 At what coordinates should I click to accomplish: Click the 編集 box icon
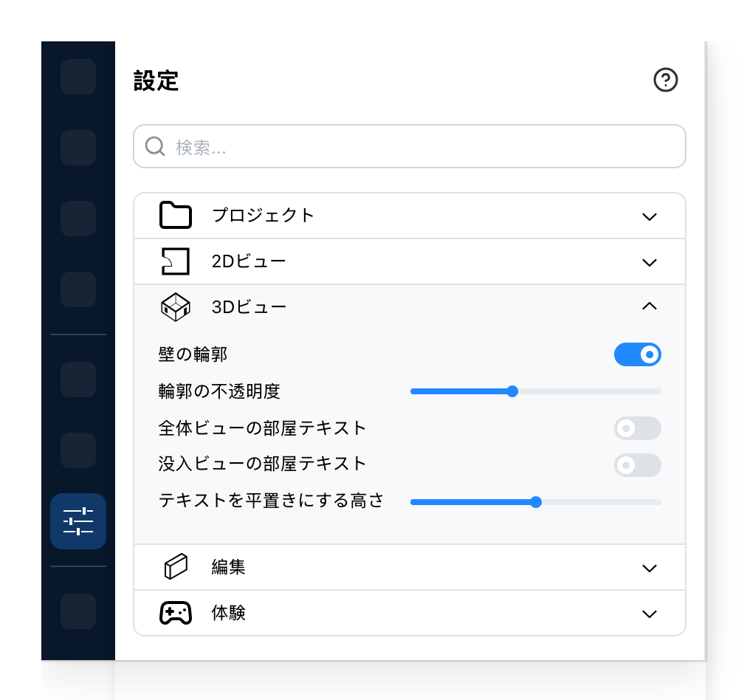coord(176,566)
